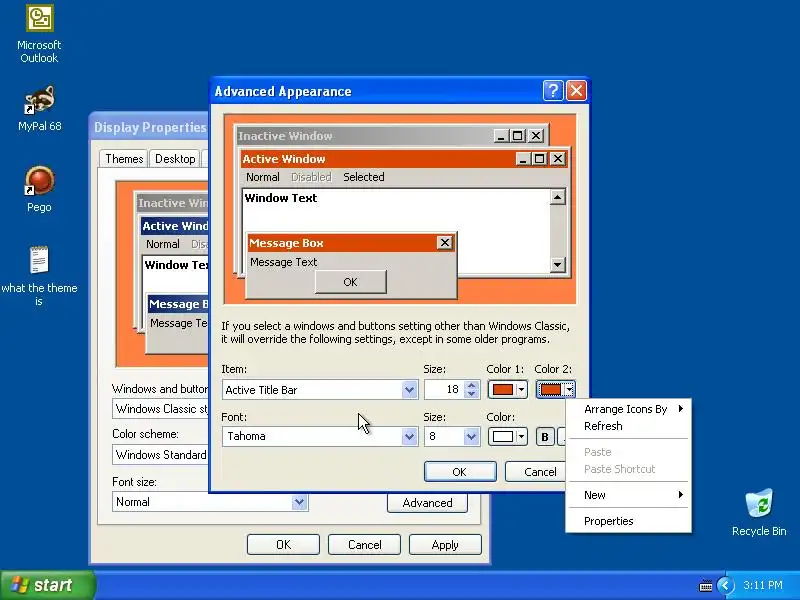Click the white font Color swatch

pyautogui.click(x=503, y=437)
